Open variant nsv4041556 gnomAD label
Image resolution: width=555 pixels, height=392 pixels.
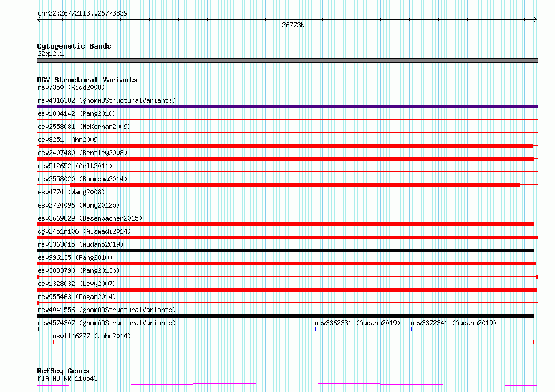[107, 310]
